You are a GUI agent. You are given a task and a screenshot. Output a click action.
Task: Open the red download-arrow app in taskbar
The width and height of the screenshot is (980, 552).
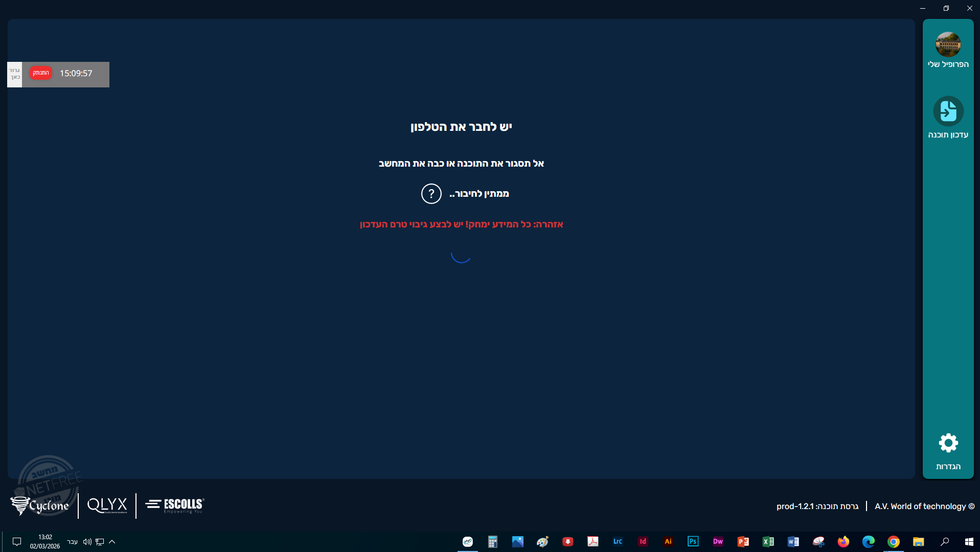coord(568,542)
